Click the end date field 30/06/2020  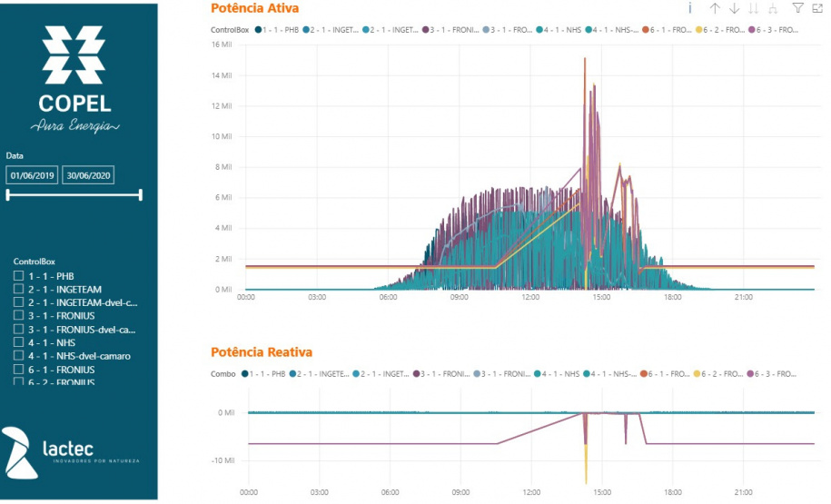coord(87,175)
